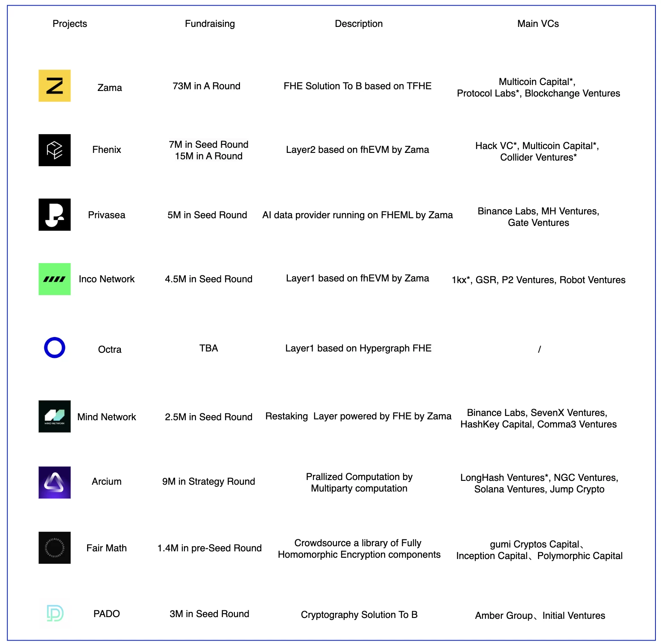
Task: Click the Main VCs column header
Action: (538, 24)
